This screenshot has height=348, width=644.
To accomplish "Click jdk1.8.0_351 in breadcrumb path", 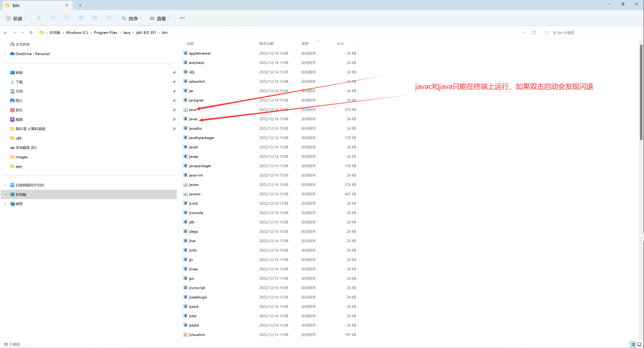I will 146,33.
